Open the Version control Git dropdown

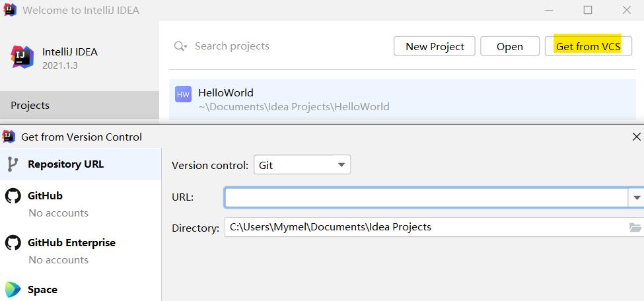303,164
